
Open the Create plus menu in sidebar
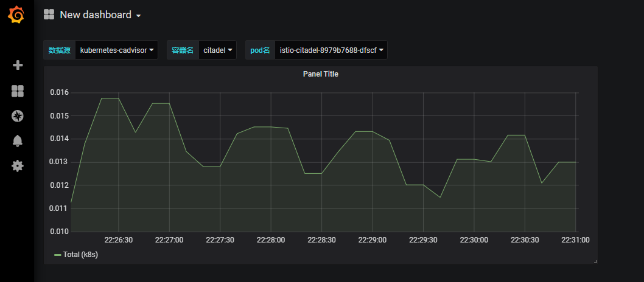18,65
